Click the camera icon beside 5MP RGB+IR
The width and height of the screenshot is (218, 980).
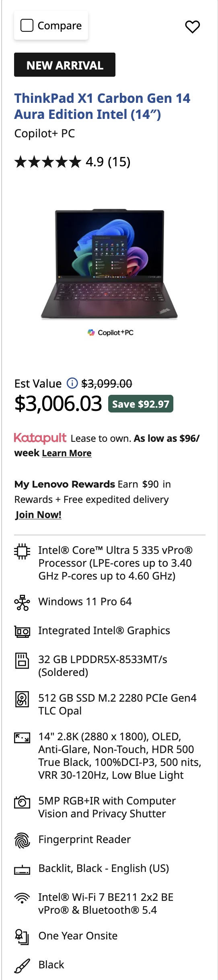coord(22,802)
